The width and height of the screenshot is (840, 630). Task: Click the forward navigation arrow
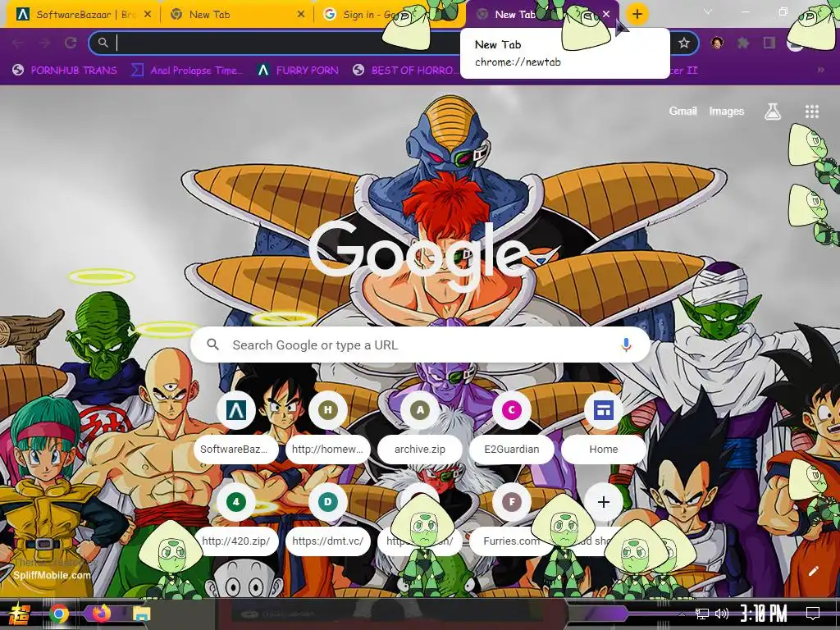(x=44, y=43)
